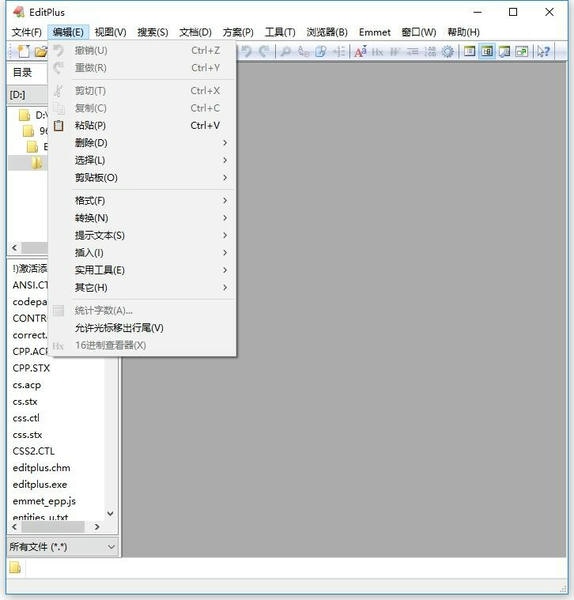Open the 文件(F) menu
Screen dimensions: 574x600
pos(26,32)
